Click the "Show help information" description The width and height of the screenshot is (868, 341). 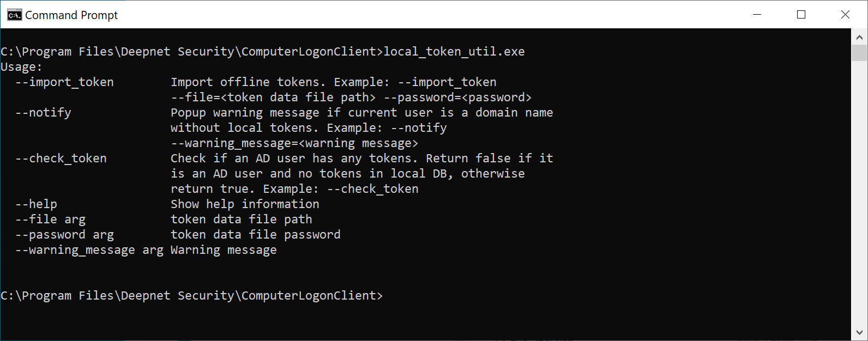tap(245, 204)
